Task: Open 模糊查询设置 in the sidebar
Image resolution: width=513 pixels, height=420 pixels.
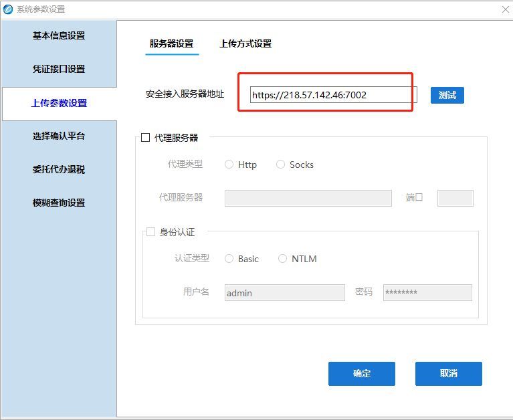Action: coord(59,203)
